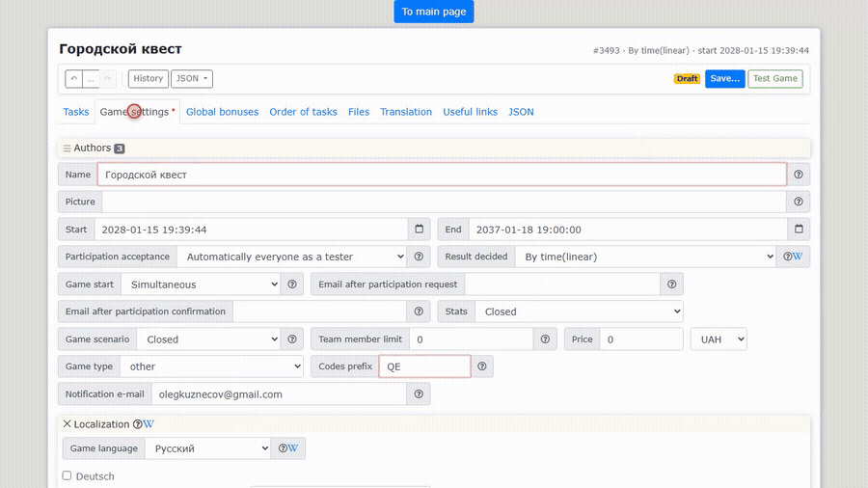The image size is (868, 488).
Task: Open the JSON dropdown button in toolbar
Action: (192, 78)
